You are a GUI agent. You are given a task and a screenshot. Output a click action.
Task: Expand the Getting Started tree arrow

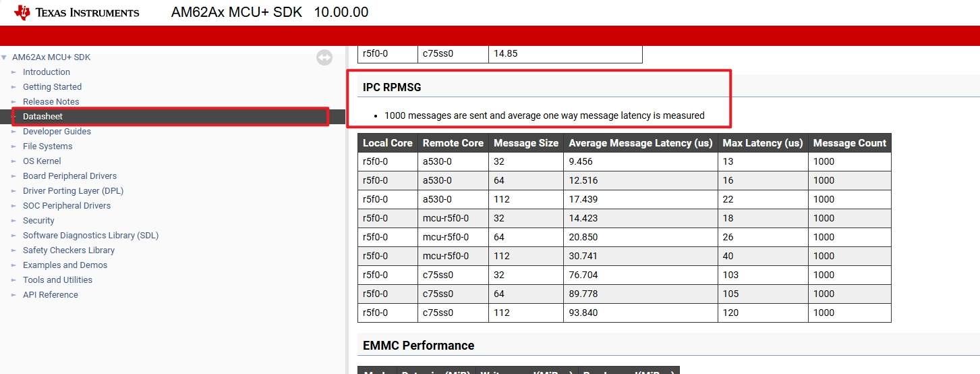click(x=13, y=87)
